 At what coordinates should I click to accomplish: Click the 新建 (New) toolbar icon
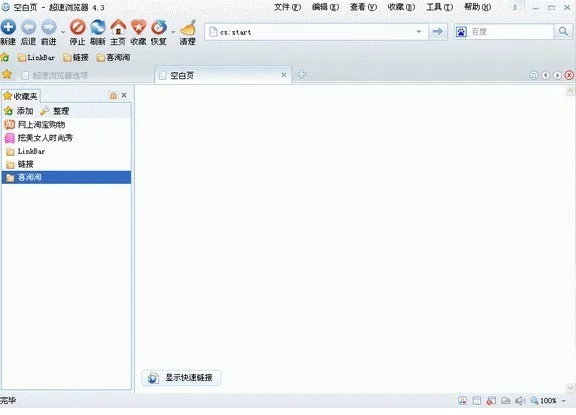(x=8, y=28)
